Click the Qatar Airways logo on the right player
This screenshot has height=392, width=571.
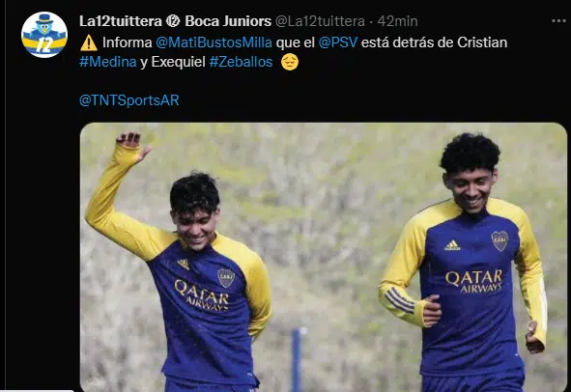(474, 281)
